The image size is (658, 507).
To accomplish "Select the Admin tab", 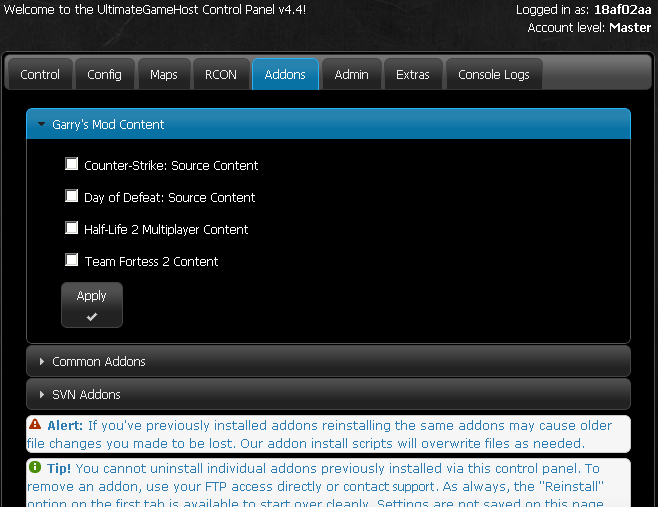I will click(x=352, y=74).
